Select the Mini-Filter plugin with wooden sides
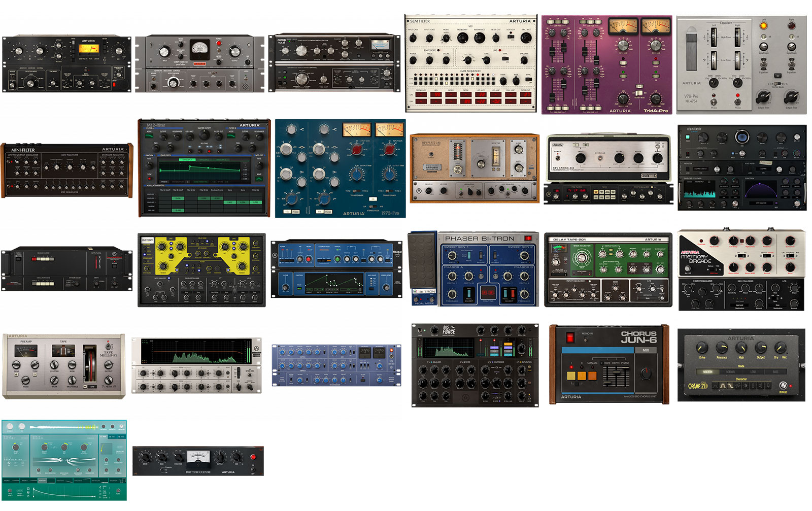This screenshot has width=812, height=511. point(67,170)
